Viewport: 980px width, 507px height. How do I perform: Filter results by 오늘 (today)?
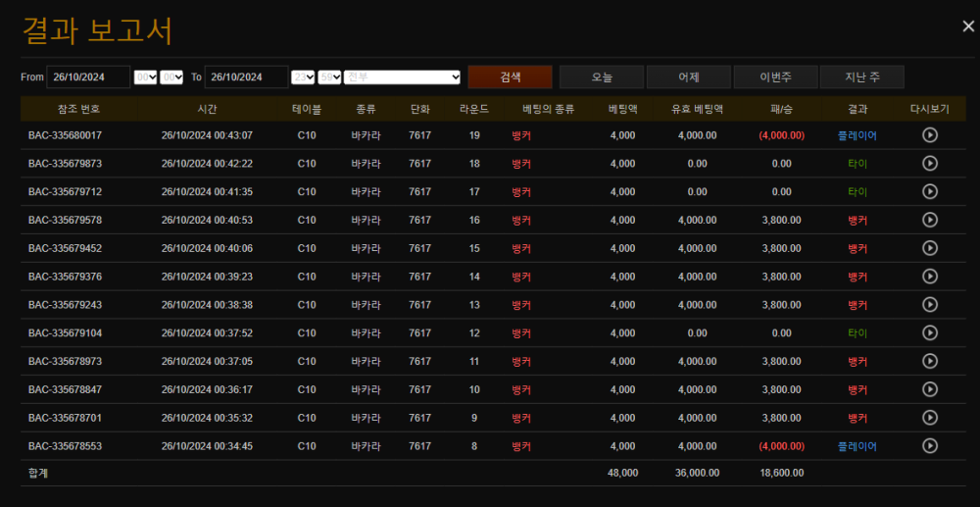tap(602, 77)
